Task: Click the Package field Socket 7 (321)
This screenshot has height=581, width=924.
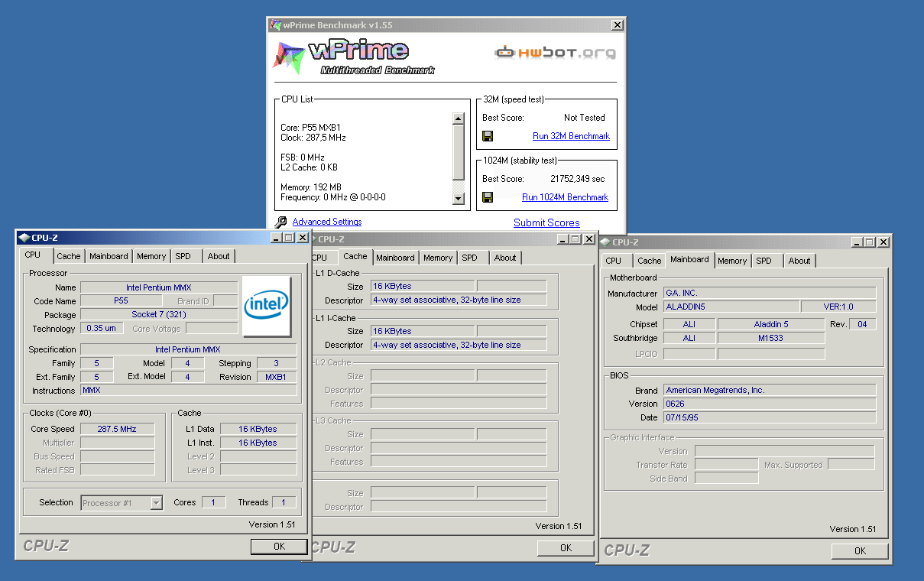Action: [159, 314]
